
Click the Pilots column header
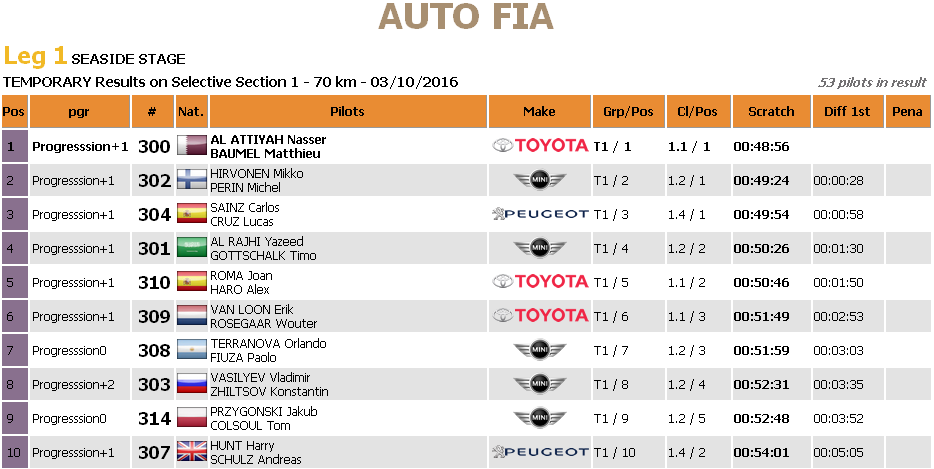coord(348,111)
